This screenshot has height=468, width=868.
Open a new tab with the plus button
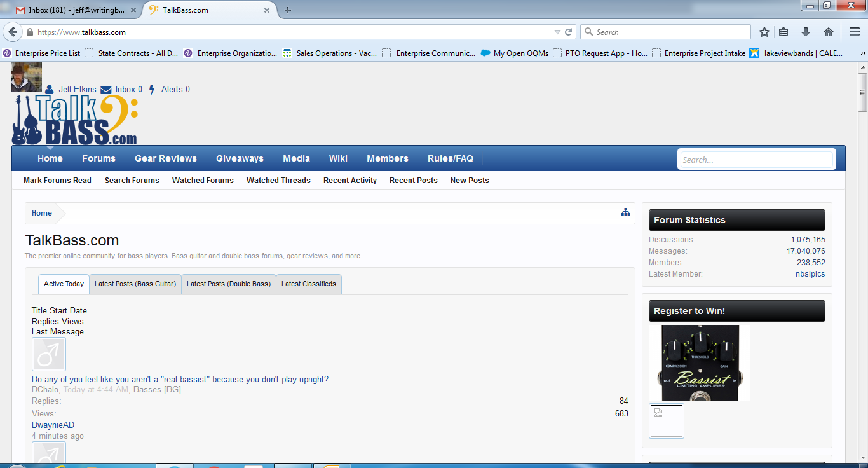click(288, 10)
